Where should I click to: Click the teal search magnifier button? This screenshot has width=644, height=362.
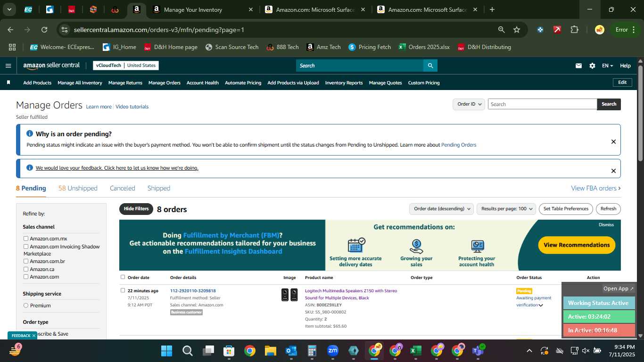(430, 66)
